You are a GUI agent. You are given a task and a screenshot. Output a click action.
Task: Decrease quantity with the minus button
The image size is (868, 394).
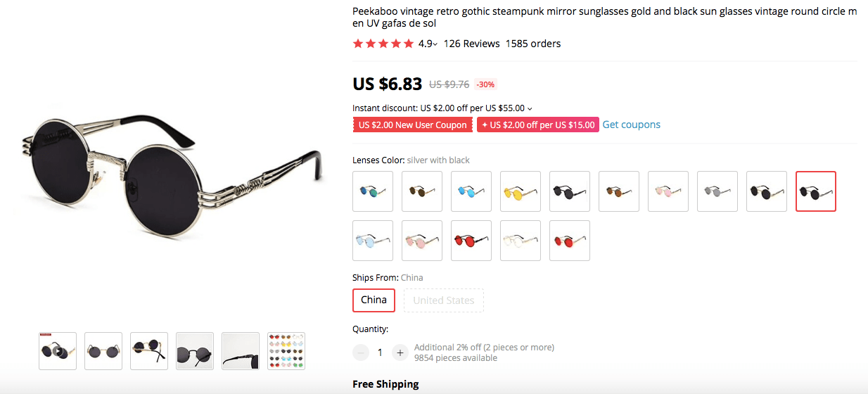pos(361,352)
